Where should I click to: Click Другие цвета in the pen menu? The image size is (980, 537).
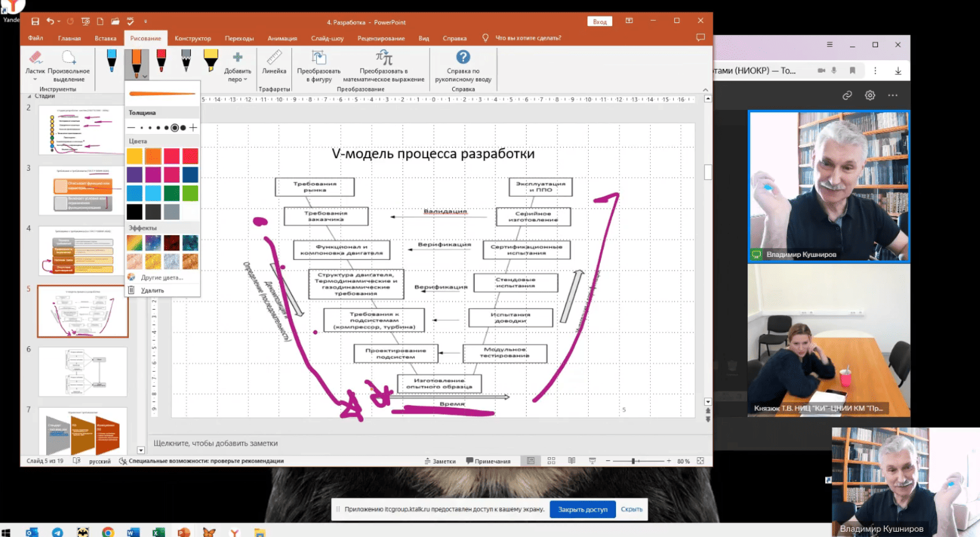pyautogui.click(x=161, y=278)
